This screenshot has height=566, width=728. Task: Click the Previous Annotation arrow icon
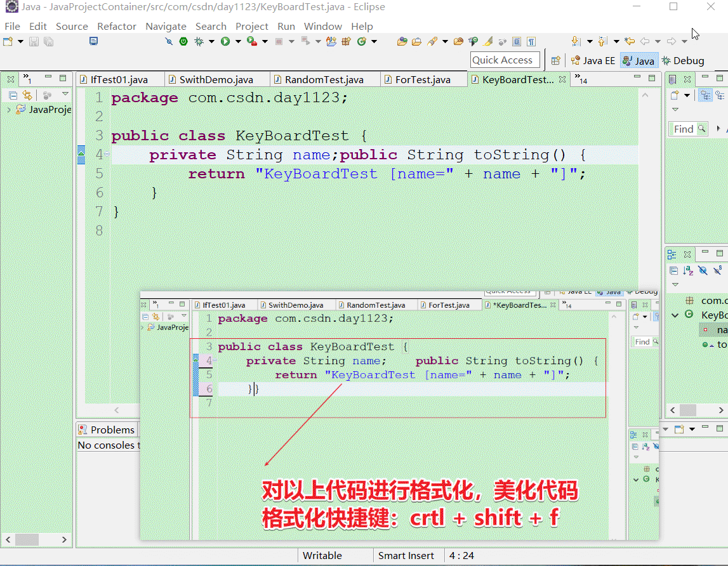coord(602,41)
